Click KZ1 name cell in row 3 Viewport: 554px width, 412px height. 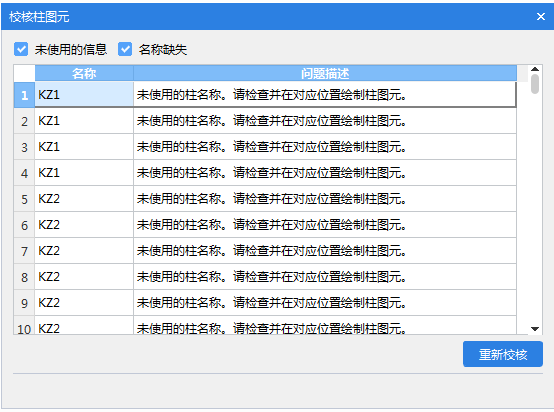click(84, 147)
